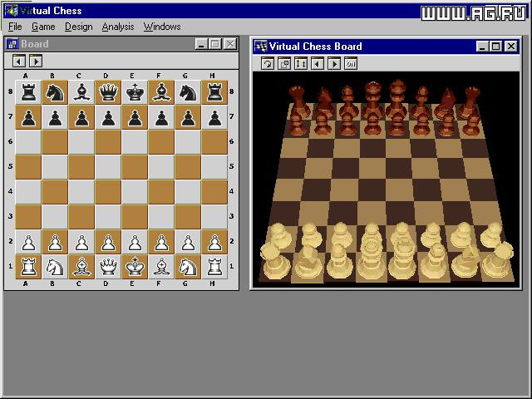532x399 pixels.
Task: Select the white bishop on C1
Action: (x=81, y=267)
